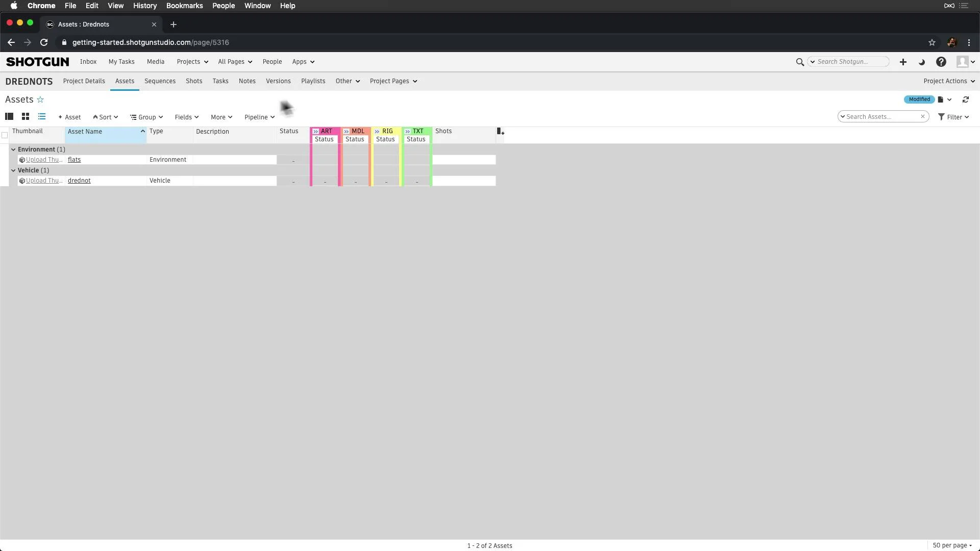Collapse the Vehicle asset group
The image size is (980, 551).
(13, 170)
